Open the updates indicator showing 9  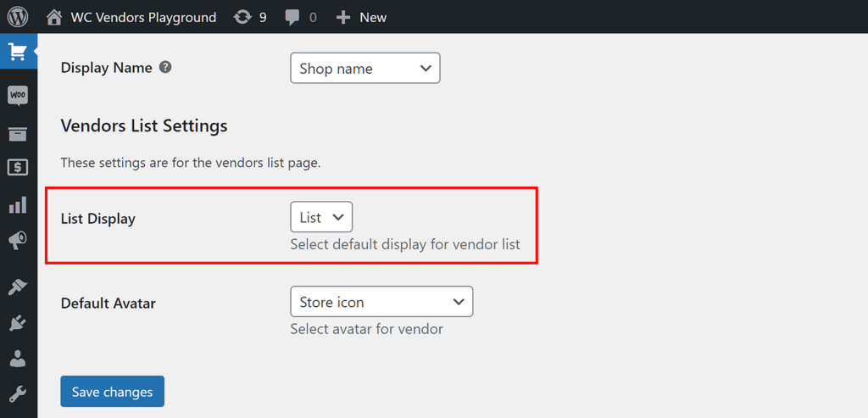pos(250,17)
